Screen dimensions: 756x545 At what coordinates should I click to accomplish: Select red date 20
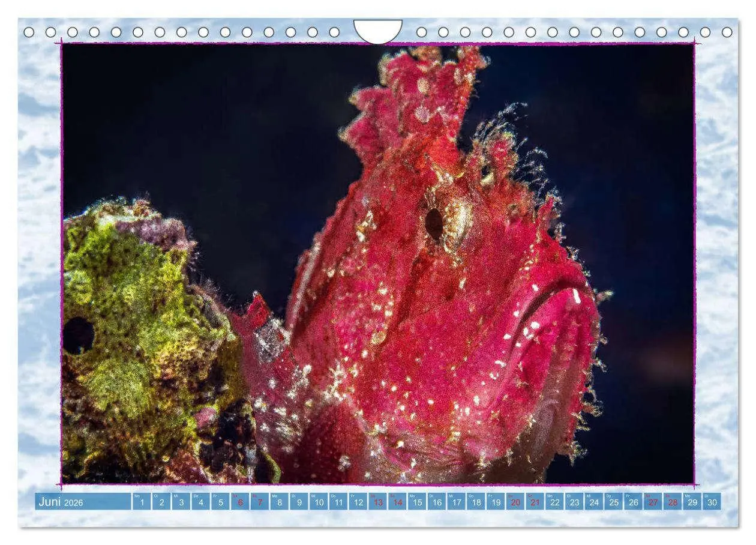(515, 502)
